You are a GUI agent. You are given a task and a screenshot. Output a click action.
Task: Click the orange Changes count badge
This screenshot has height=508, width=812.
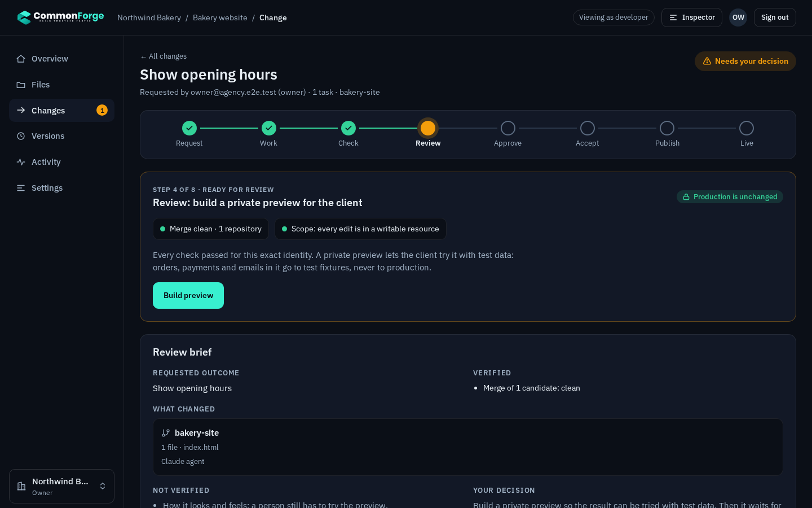(102, 110)
